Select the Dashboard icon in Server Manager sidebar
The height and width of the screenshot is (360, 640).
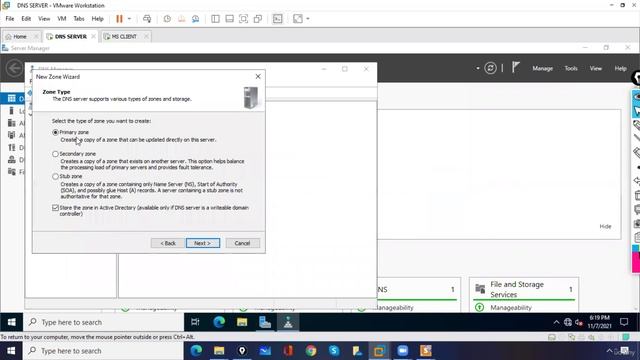[x=12, y=98]
